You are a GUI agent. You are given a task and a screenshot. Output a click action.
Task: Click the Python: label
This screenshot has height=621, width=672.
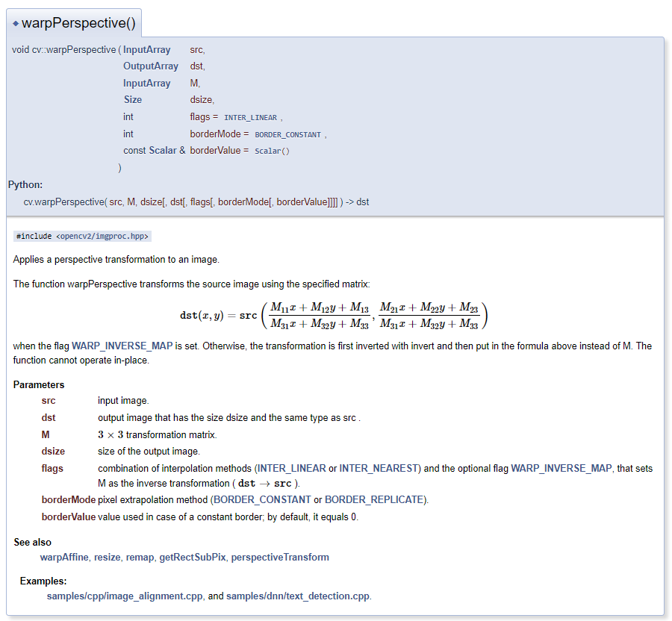[x=25, y=184]
